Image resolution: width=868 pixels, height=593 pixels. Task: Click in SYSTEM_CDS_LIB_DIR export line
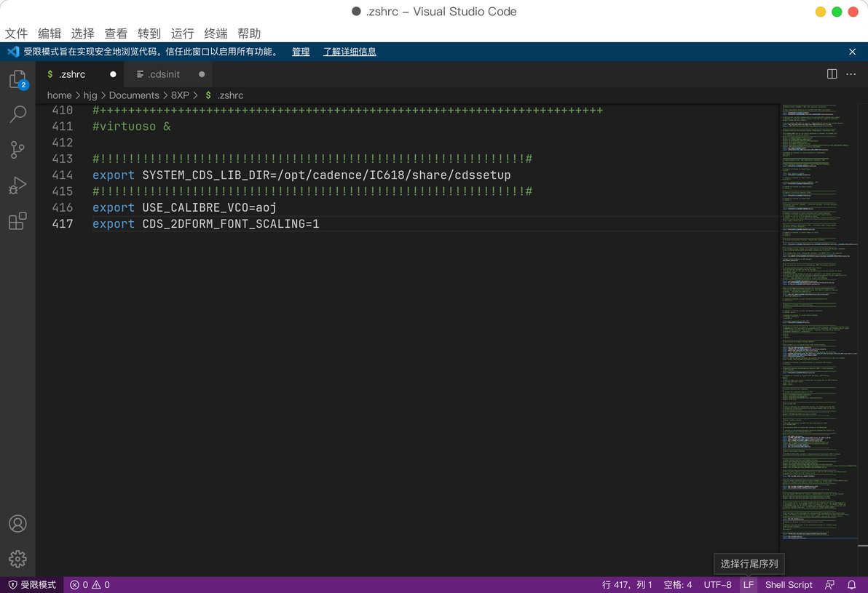pyautogui.click(x=301, y=175)
